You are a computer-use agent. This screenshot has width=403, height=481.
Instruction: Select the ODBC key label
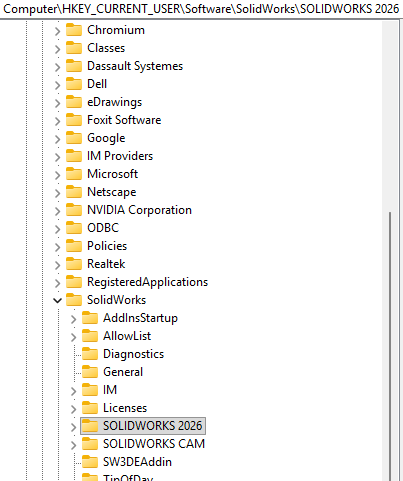[103, 228]
